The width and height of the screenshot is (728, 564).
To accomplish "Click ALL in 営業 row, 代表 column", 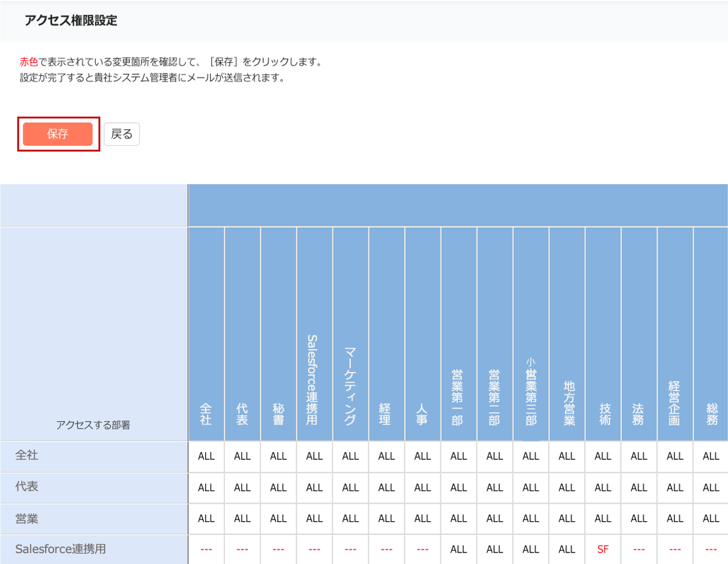I will tap(242, 519).
